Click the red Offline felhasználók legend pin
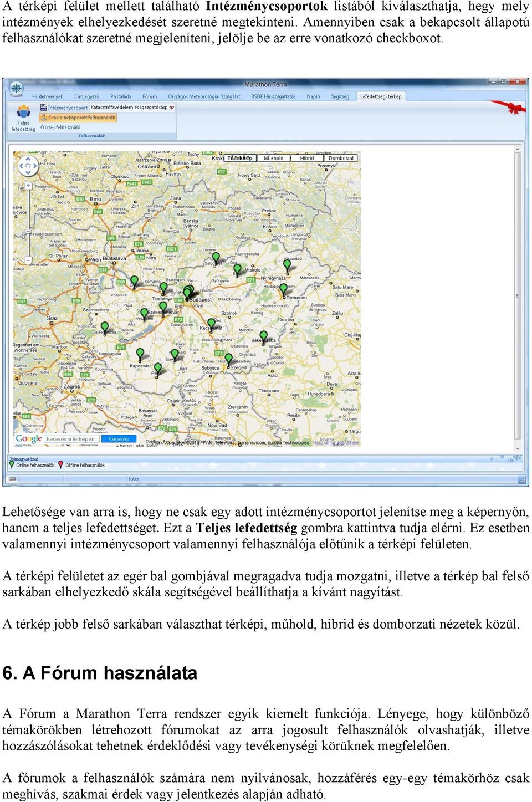Viewport: 532px width, 802px height. point(61,465)
